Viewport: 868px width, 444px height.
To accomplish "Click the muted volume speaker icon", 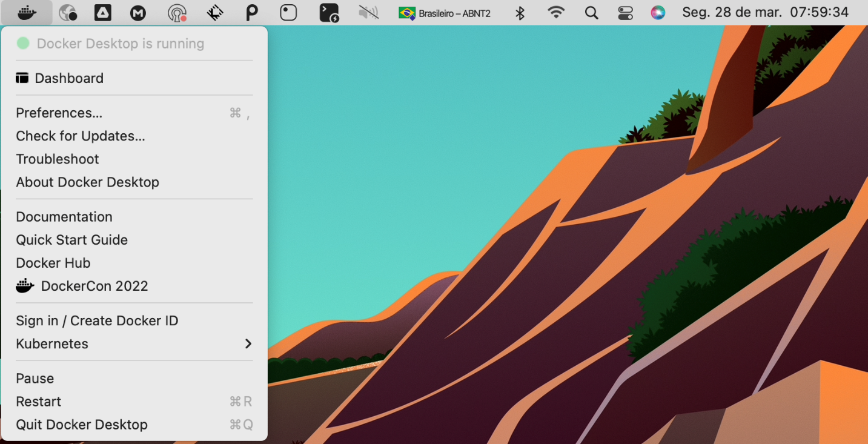I will [x=368, y=13].
